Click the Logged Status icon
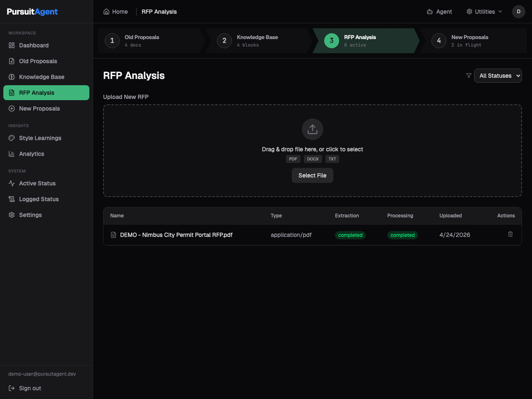 coord(12,199)
